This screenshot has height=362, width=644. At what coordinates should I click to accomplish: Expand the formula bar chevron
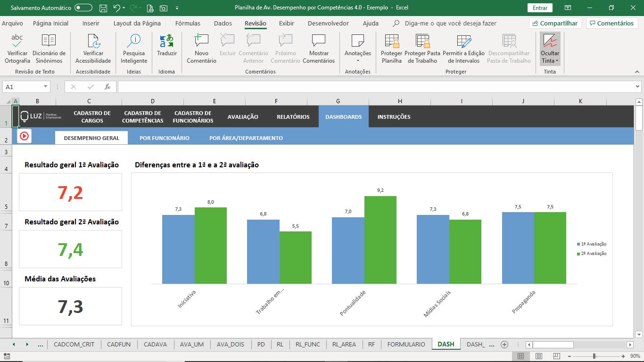click(638, 87)
